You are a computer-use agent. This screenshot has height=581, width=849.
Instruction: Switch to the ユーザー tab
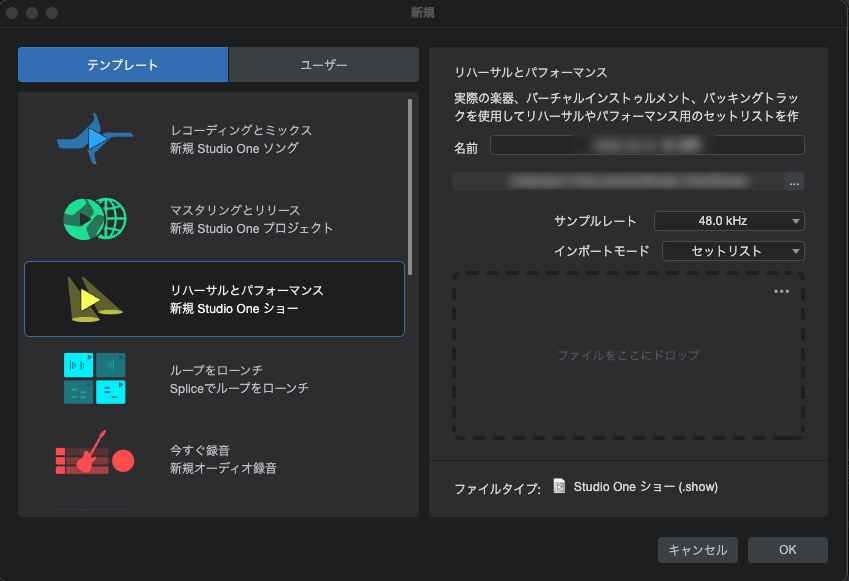324,65
